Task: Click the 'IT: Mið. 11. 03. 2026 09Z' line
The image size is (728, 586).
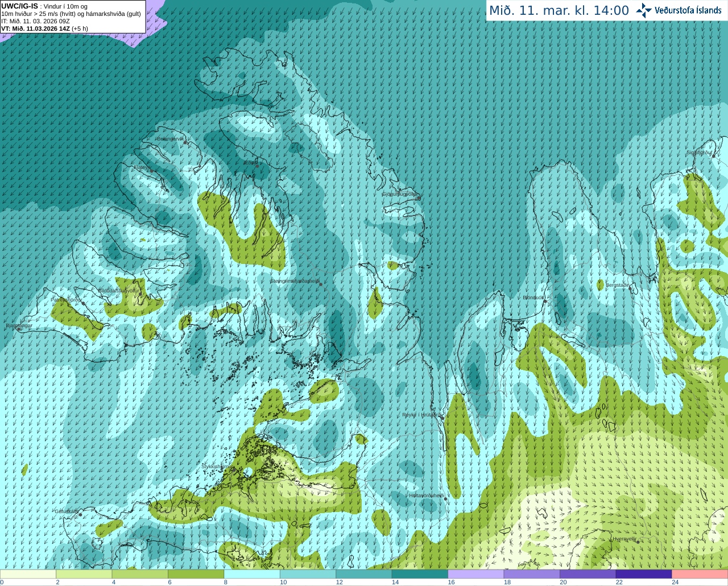Action: tap(35, 21)
